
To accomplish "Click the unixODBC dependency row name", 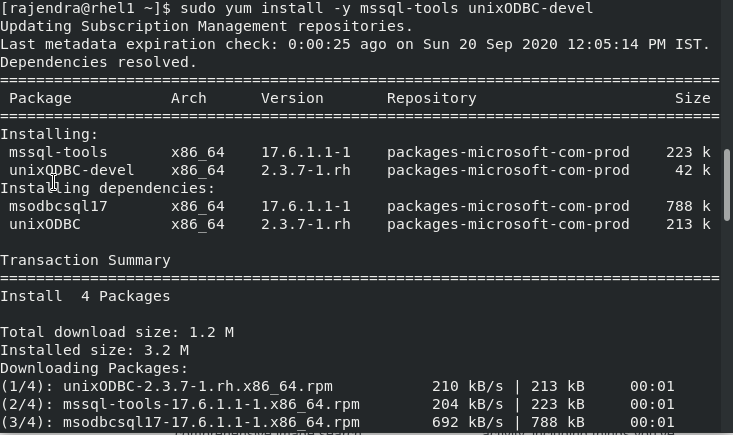I will [44, 224].
